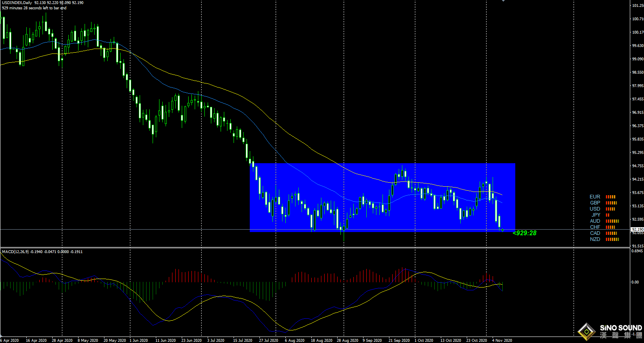
Task: Click the 4 Nov 2020 date label
Action: pyautogui.click(x=502, y=340)
